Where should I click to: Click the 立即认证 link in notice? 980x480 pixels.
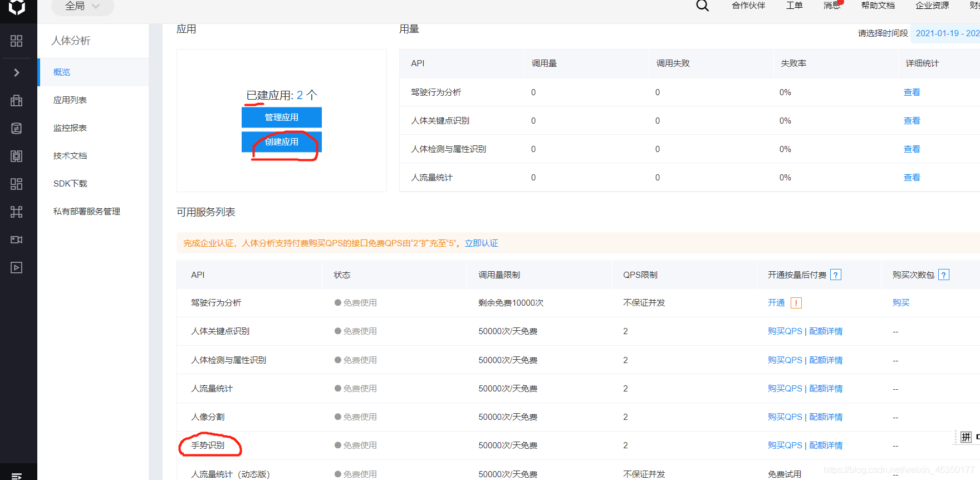tap(482, 243)
